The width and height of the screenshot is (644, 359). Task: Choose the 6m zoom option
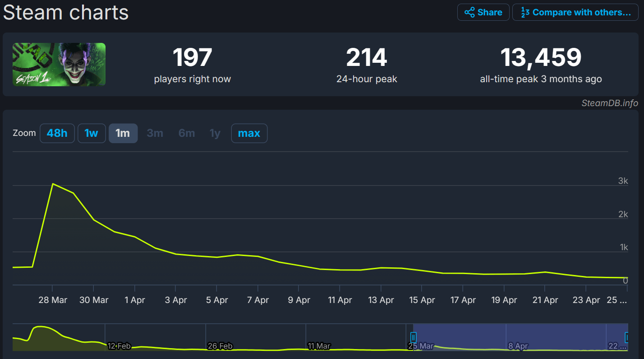186,133
